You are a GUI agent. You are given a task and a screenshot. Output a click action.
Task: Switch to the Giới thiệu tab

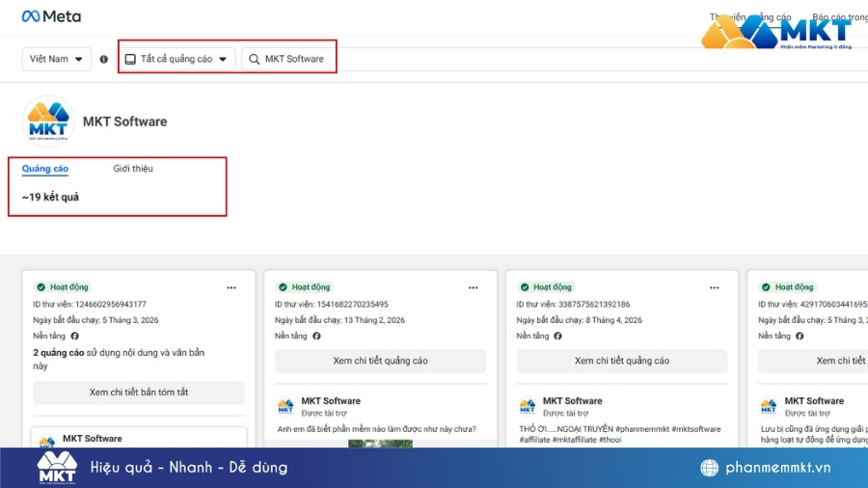(133, 169)
